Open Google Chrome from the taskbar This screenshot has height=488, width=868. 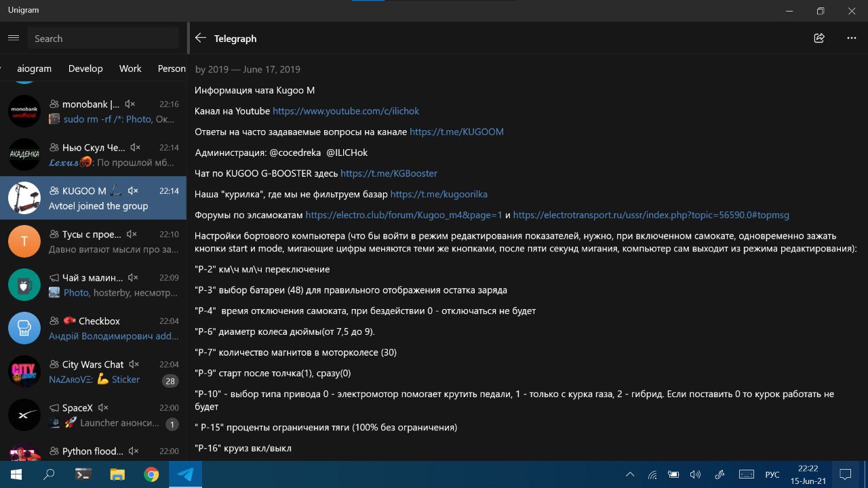point(151,474)
